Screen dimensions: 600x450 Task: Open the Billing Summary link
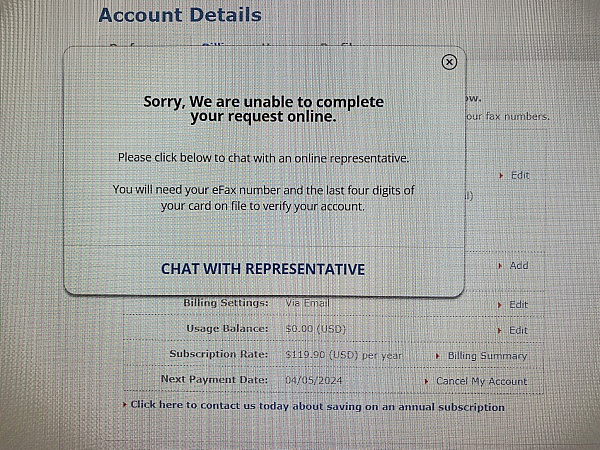coord(487,356)
